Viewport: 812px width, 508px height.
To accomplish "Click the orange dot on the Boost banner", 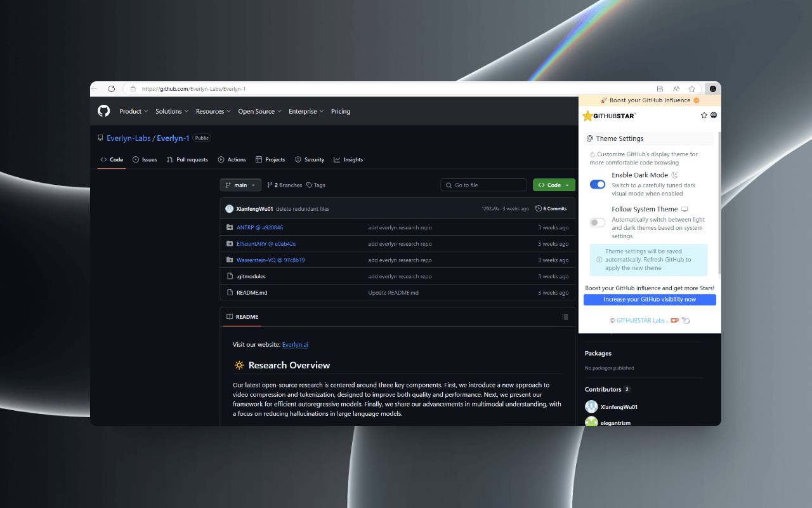I will (x=697, y=100).
